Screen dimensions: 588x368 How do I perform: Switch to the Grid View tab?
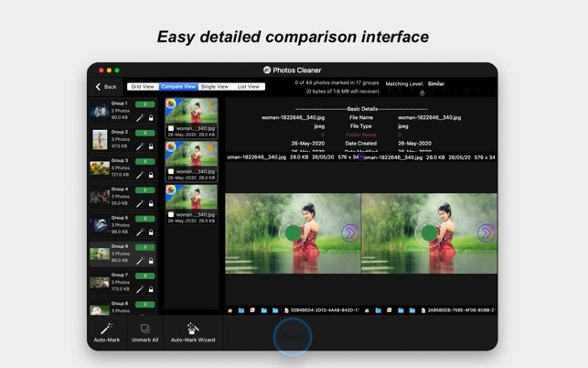pos(143,87)
